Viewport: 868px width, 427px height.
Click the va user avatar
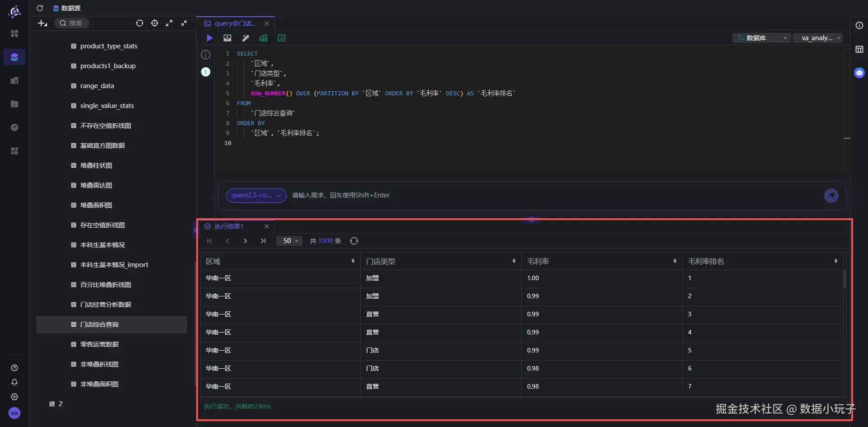(14, 413)
